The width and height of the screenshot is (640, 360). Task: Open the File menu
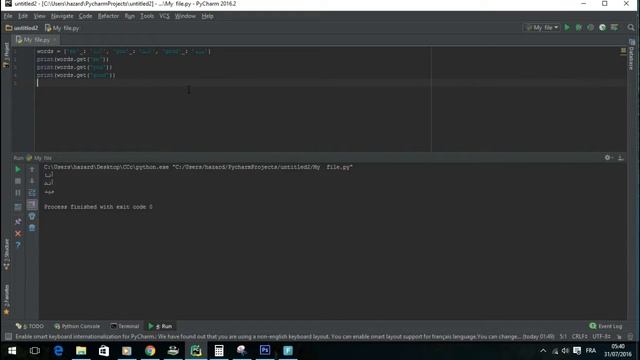coord(8,16)
